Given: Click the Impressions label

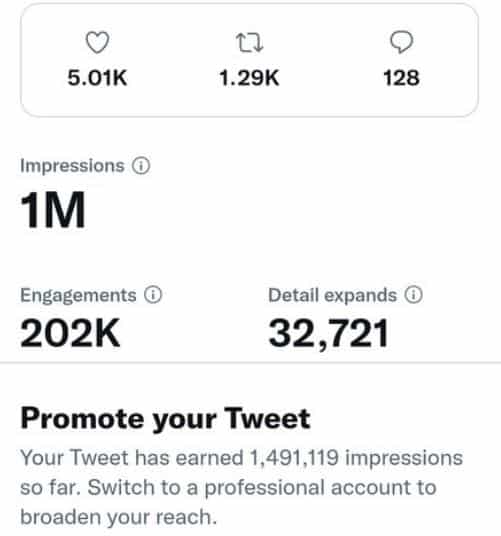Looking at the screenshot, I should [72, 166].
